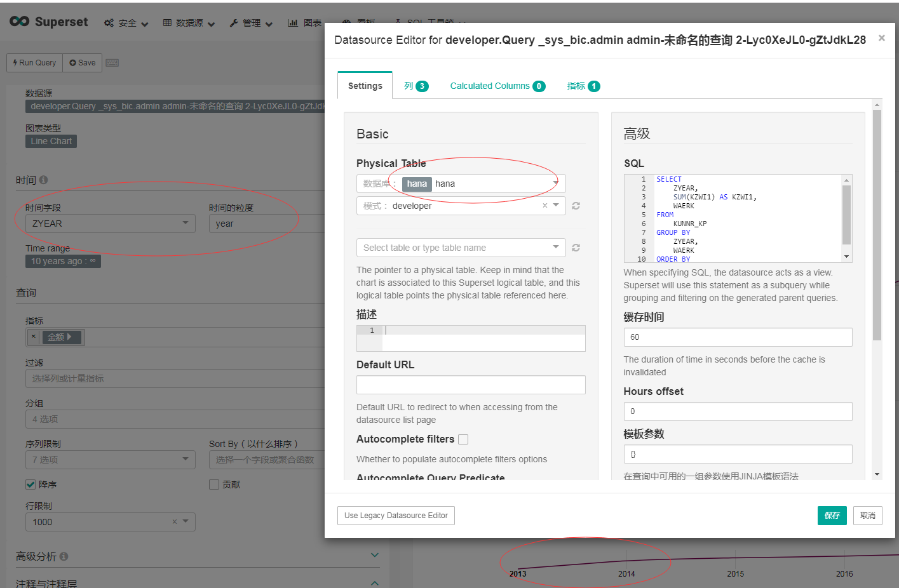Click the SQL editor scroll-down arrow
Screen dimensions: 899x588
coord(846,257)
